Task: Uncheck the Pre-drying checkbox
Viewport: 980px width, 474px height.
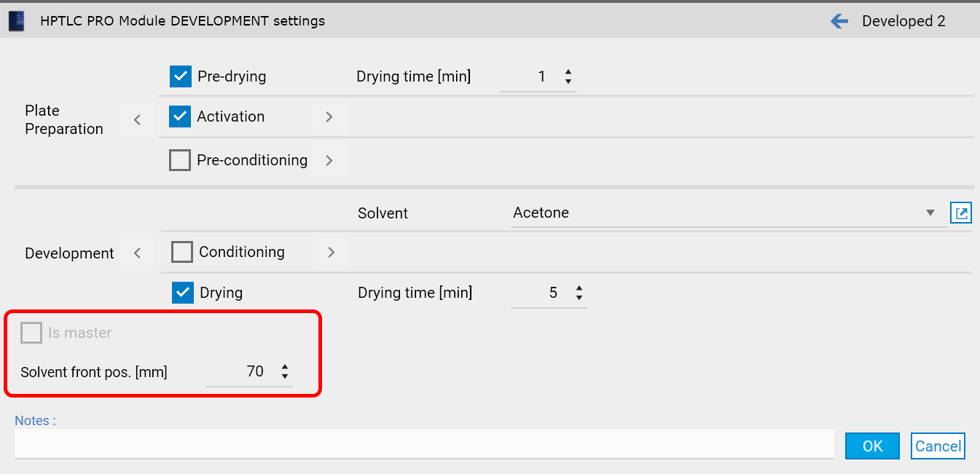Action: pyautogui.click(x=180, y=76)
